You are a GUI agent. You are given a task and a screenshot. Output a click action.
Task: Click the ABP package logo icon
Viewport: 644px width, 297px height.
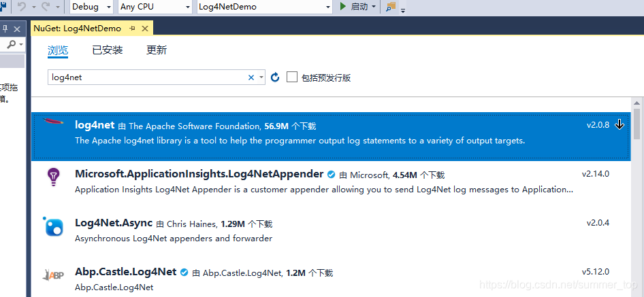[53, 275]
